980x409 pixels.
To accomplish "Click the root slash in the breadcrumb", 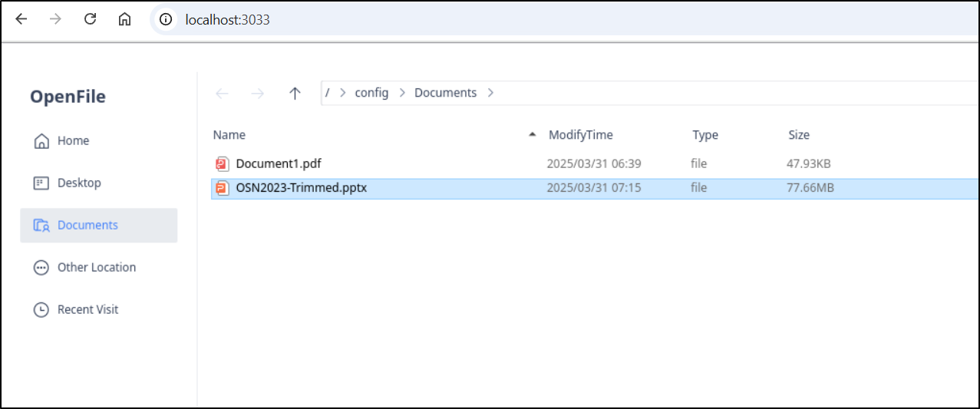I will point(328,93).
